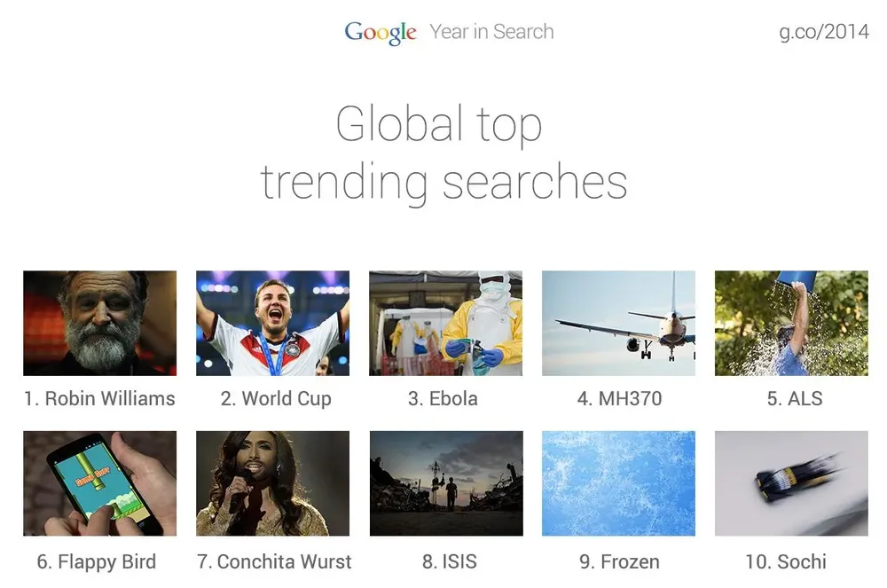Select the ISIS rubble silhouette photo
This screenshot has width=887, height=588.
[445, 483]
